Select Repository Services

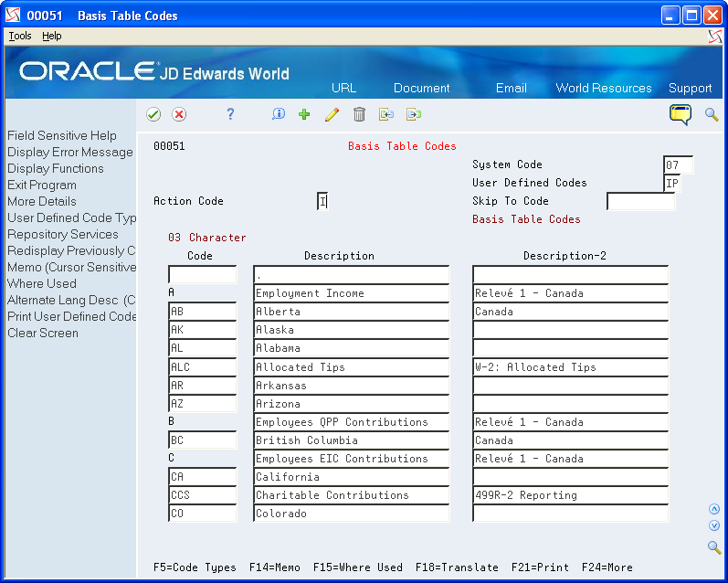[x=63, y=234]
